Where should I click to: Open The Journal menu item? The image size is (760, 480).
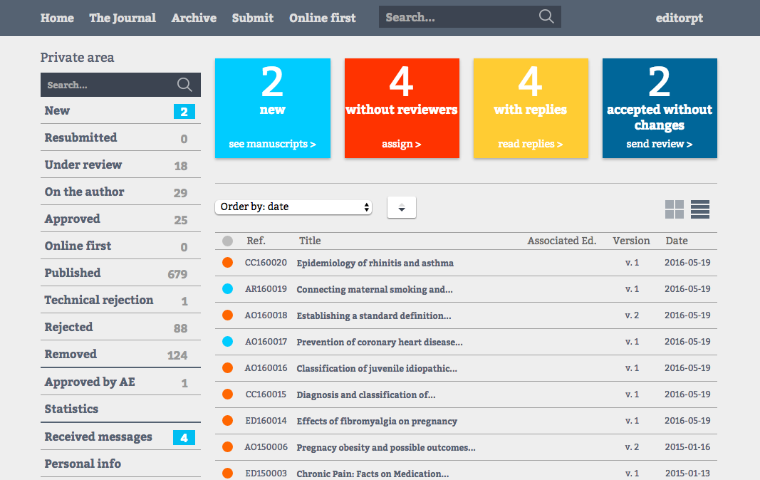click(x=122, y=18)
